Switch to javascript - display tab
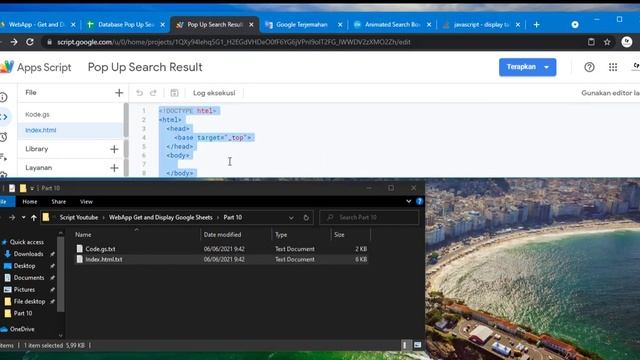 [481, 25]
